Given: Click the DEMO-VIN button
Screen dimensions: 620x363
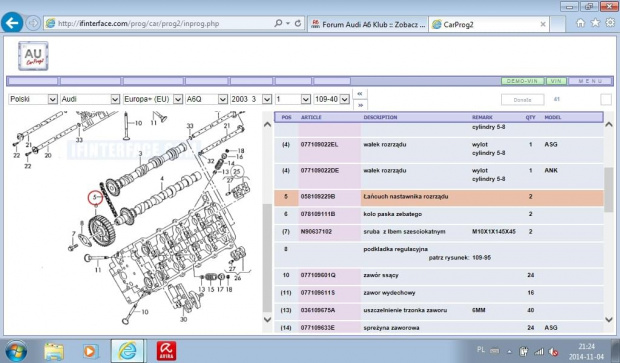Looking at the screenshot, I should pos(522,81).
